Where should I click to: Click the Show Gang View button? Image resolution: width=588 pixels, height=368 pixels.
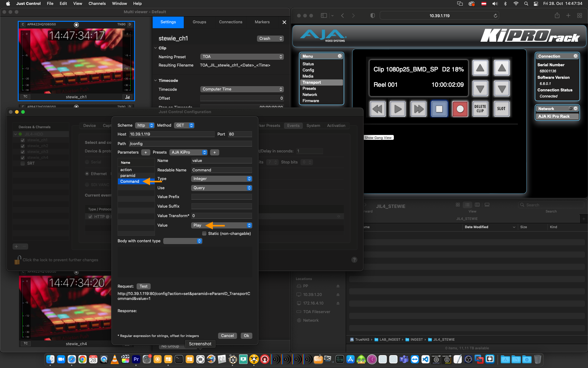click(378, 138)
